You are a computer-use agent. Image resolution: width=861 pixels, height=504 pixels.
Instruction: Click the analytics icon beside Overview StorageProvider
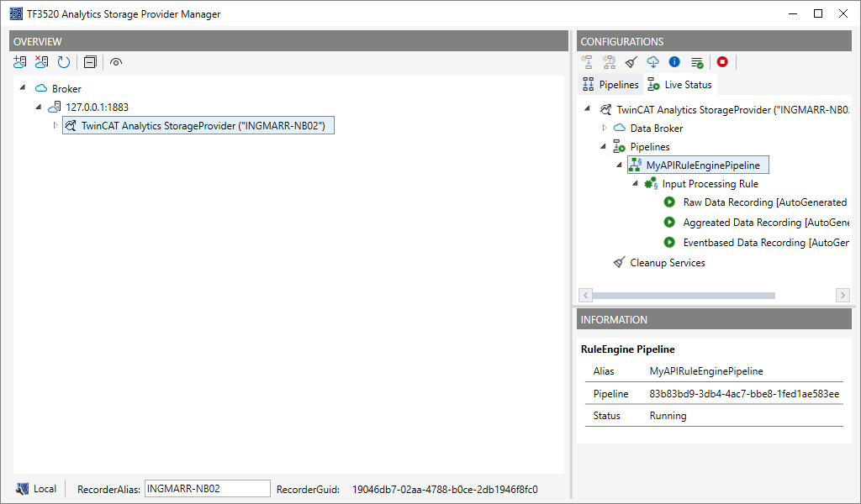click(x=71, y=126)
